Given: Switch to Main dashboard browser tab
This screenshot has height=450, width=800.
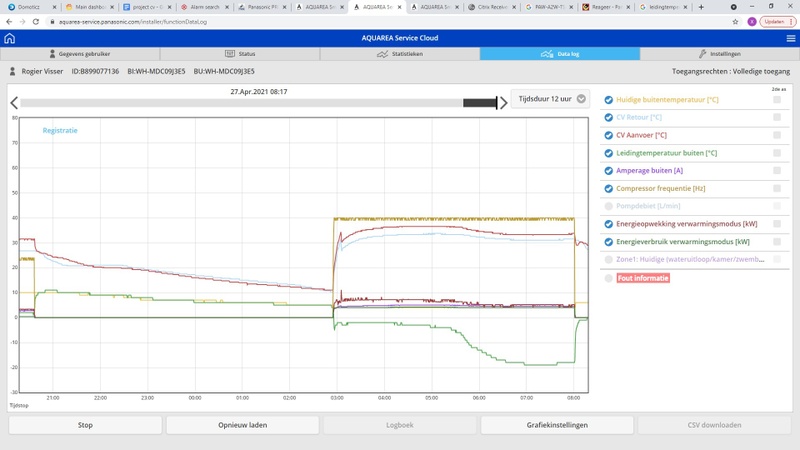Looking at the screenshot, I should 90,7.
